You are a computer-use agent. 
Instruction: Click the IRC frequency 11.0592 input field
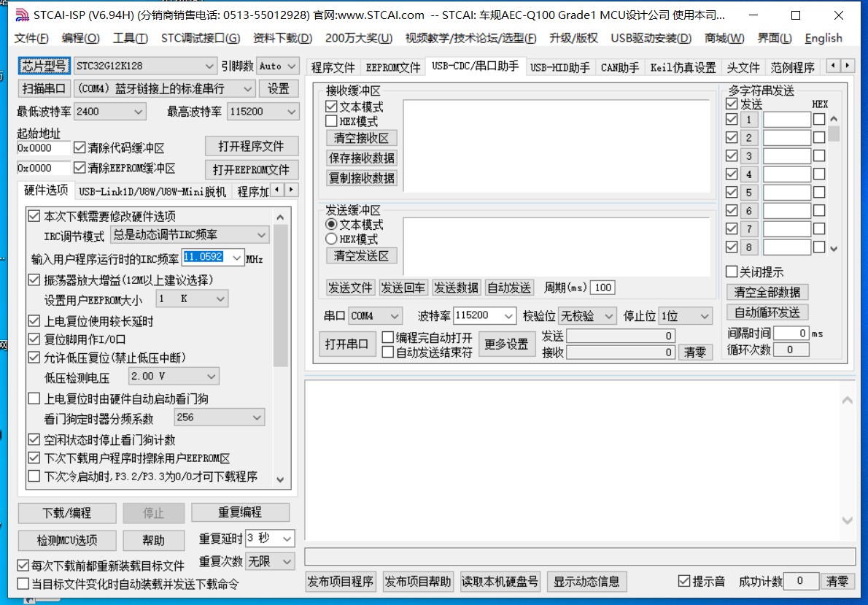click(x=205, y=257)
